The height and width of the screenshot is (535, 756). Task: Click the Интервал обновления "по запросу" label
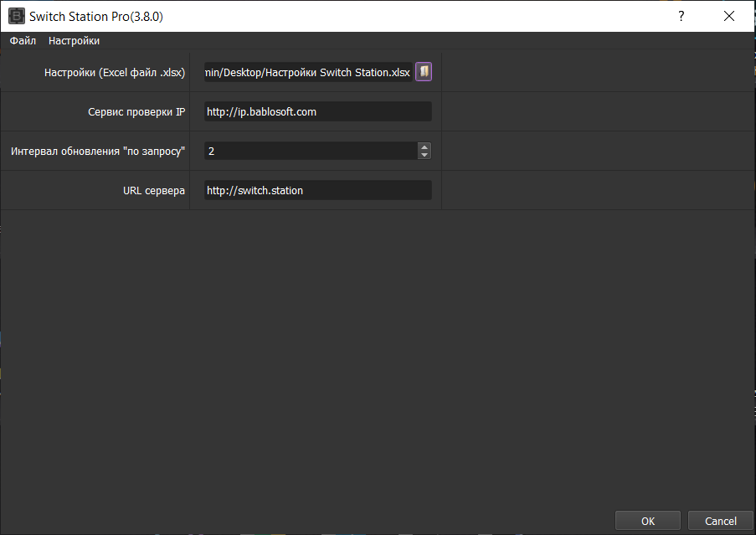point(98,151)
